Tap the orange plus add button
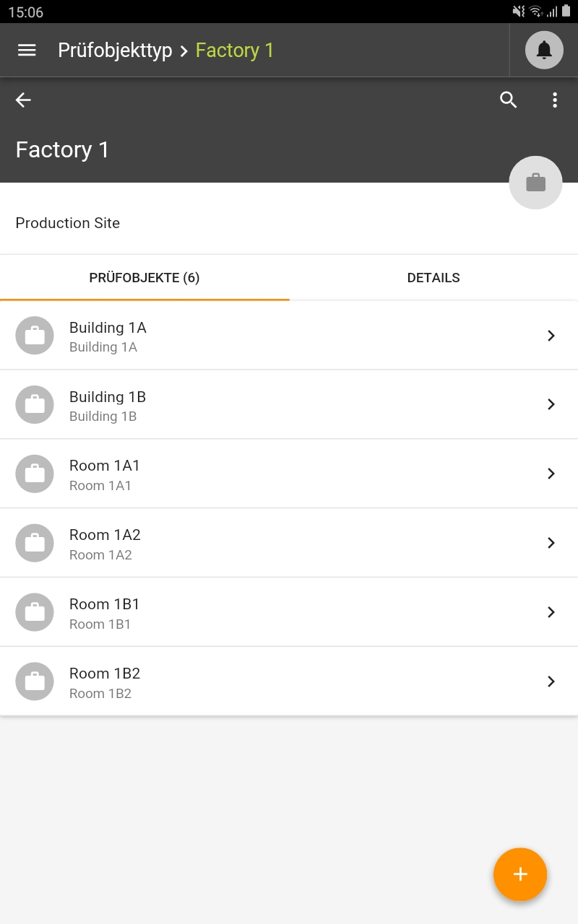 pos(520,874)
